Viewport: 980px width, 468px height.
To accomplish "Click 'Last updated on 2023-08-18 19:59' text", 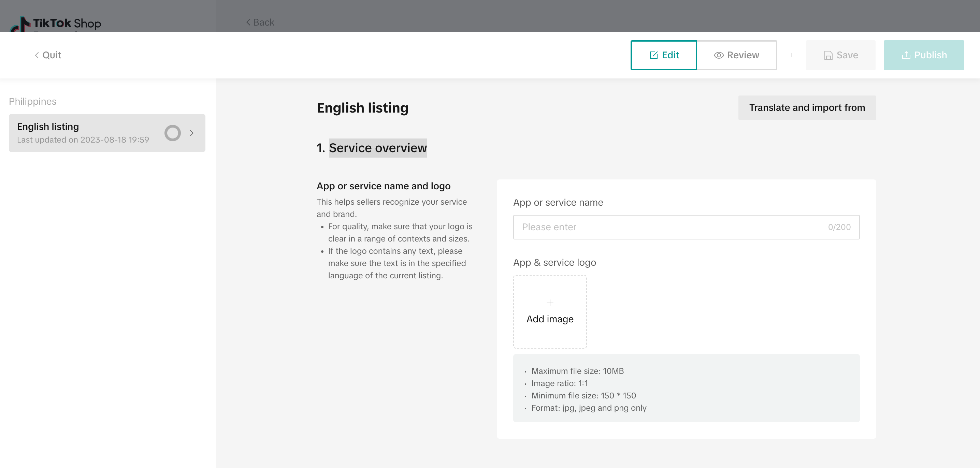I will point(83,140).
